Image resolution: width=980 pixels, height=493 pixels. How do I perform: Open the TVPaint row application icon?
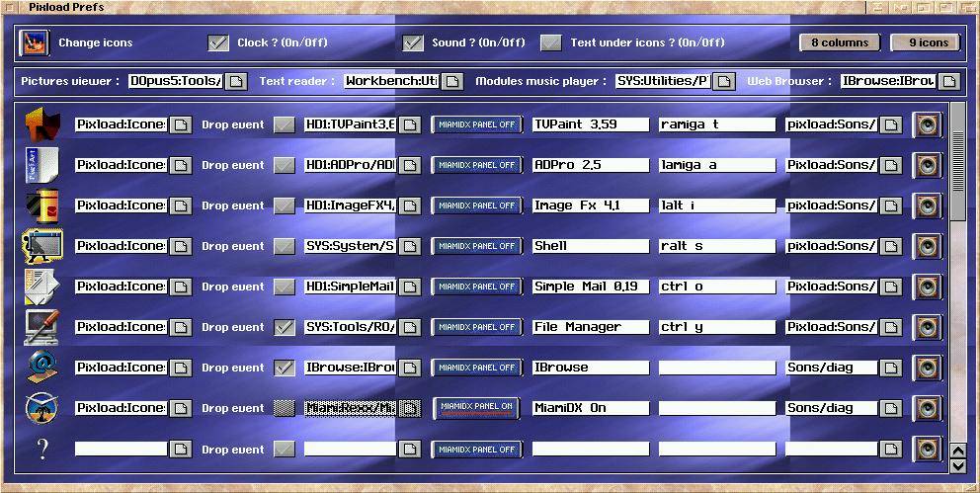coord(42,124)
